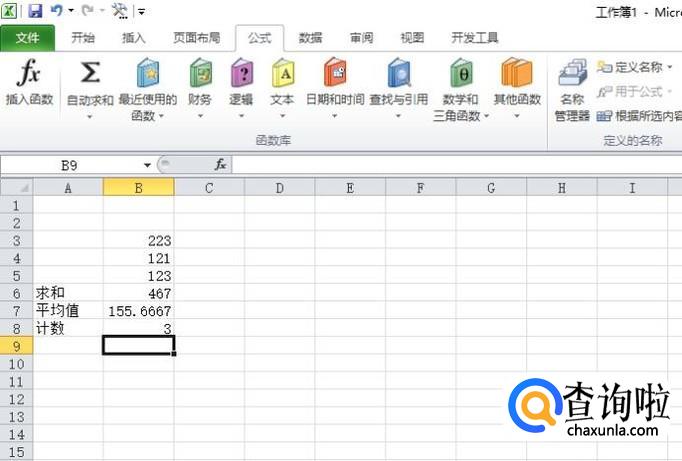Image resolution: width=682 pixels, height=461 pixels.
Task: Open the Text functions book icon
Action: (x=283, y=73)
